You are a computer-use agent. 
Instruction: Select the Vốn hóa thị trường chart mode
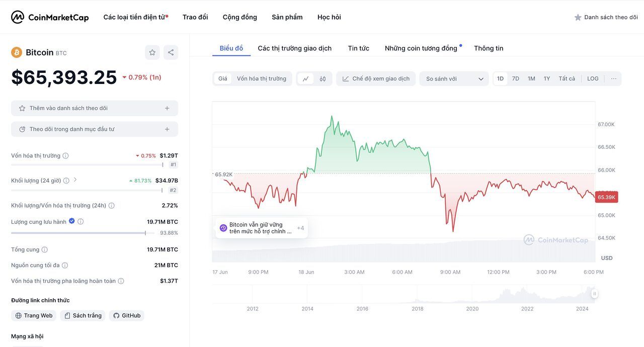pos(262,79)
